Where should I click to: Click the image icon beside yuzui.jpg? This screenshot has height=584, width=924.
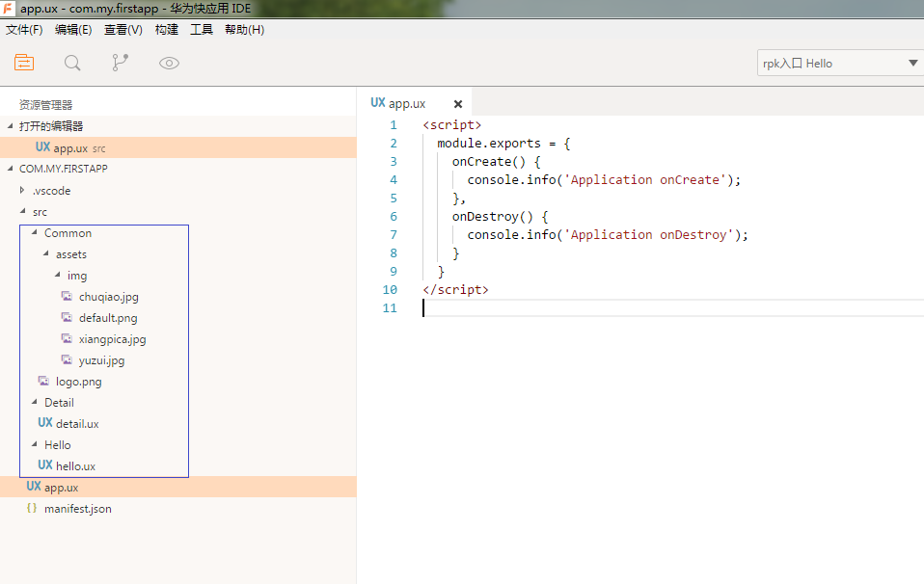click(68, 359)
